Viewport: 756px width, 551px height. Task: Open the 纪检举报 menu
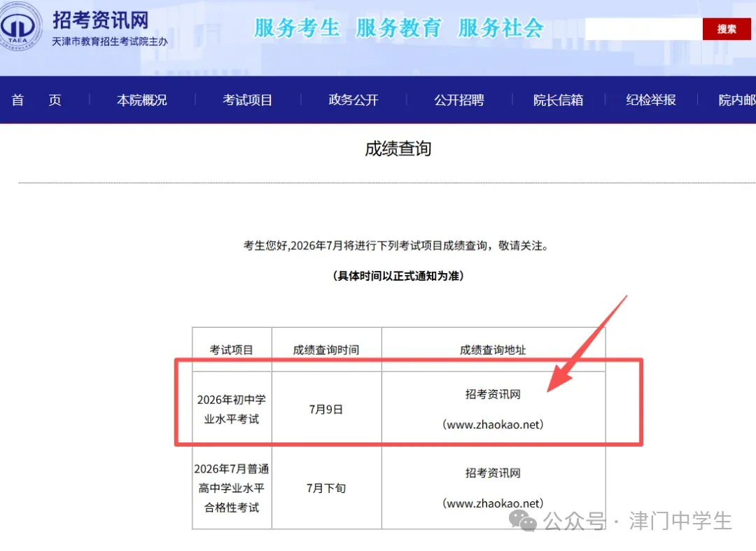[651, 100]
